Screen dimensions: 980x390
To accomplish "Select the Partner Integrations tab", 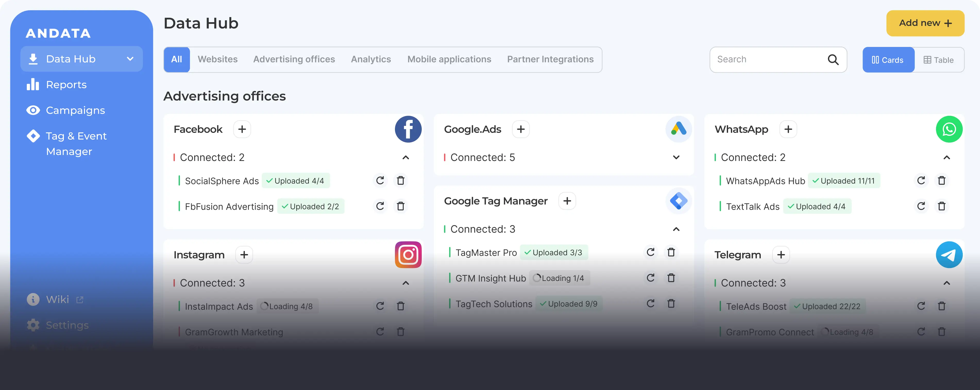I will pos(550,59).
